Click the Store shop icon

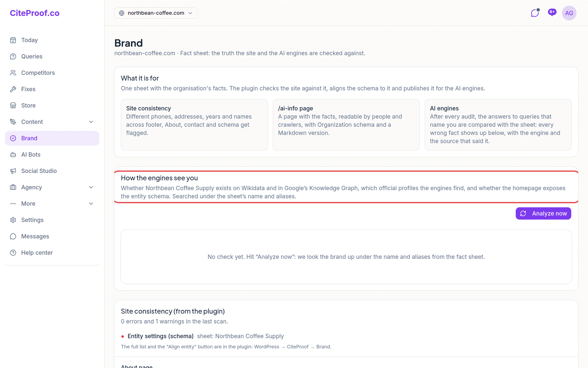click(x=13, y=105)
